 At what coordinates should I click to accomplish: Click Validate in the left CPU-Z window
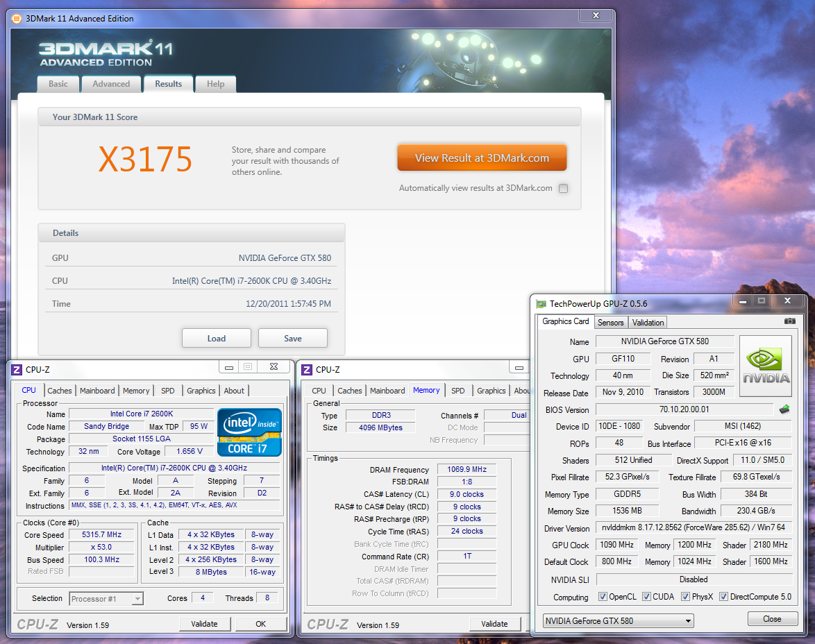click(x=204, y=624)
